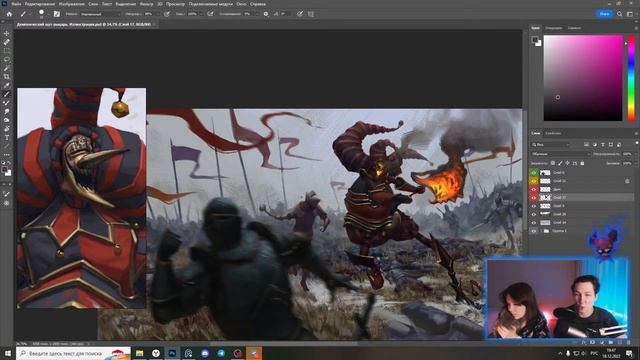
Task: Filter layers by adjustment layers icon
Action: [595, 144]
